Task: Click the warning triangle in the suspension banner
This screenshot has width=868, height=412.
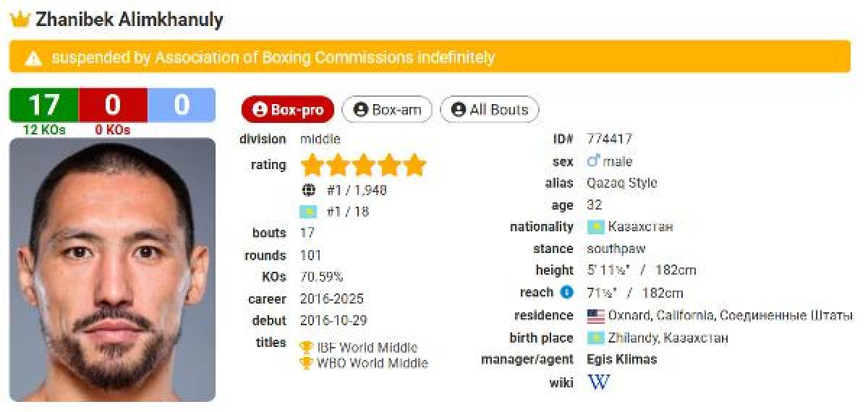Action: tap(33, 58)
